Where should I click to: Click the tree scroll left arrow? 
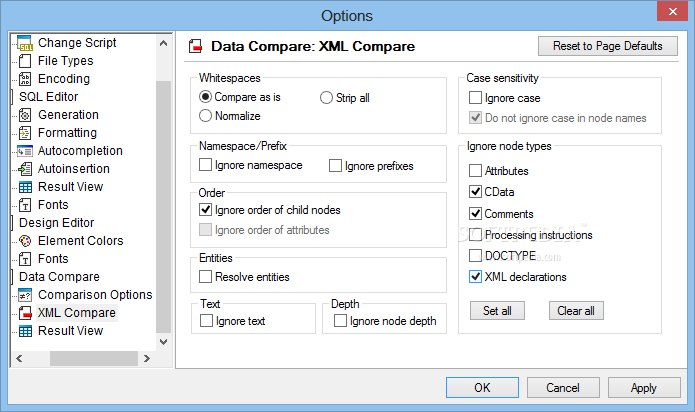pyautogui.click(x=19, y=358)
